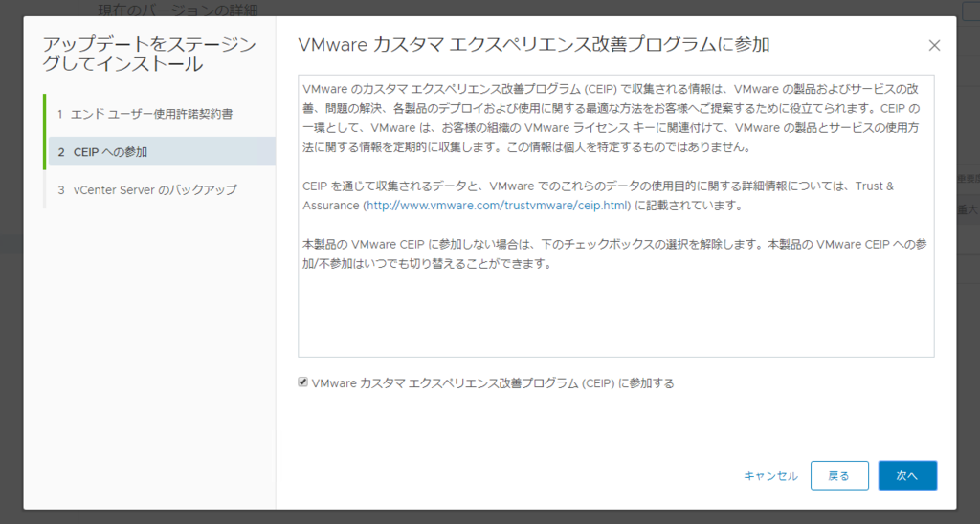The width and height of the screenshot is (980, 524).
Task: Close the CEIP dialog with X icon
Action: pyautogui.click(x=934, y=46)
